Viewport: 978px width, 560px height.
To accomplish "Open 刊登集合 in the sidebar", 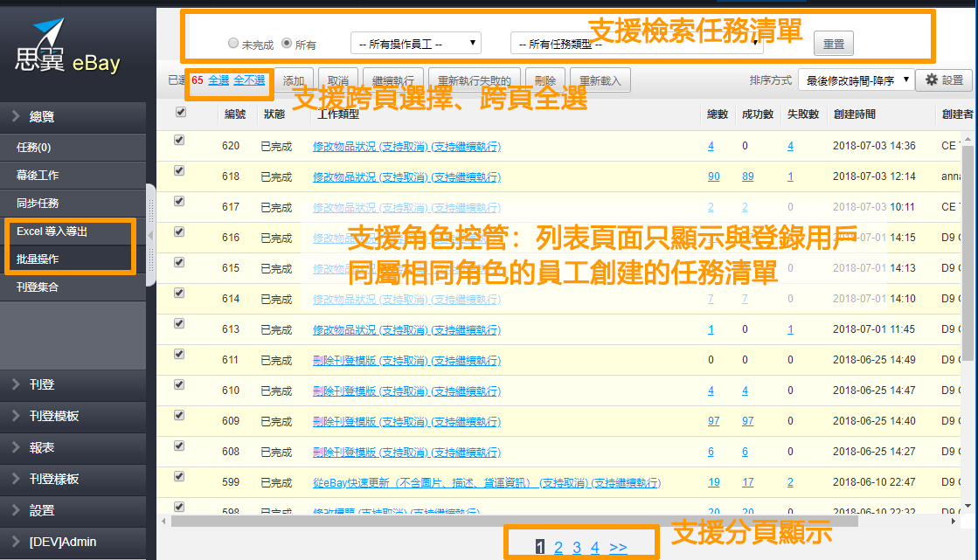I will pyautogui.click(x=73, y=287).
